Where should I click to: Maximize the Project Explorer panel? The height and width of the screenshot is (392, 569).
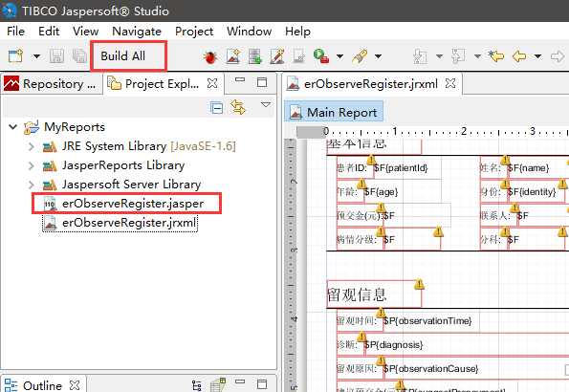(262, 82)
